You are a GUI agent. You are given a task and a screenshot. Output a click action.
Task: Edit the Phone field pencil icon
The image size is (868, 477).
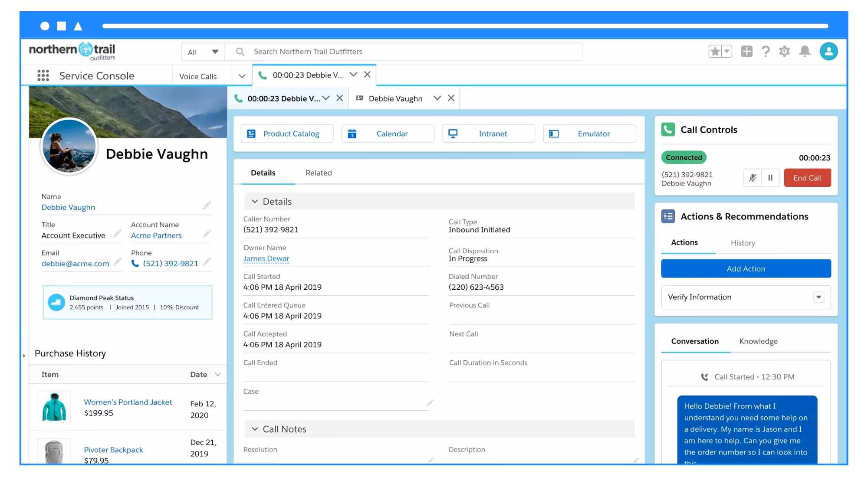207,262
